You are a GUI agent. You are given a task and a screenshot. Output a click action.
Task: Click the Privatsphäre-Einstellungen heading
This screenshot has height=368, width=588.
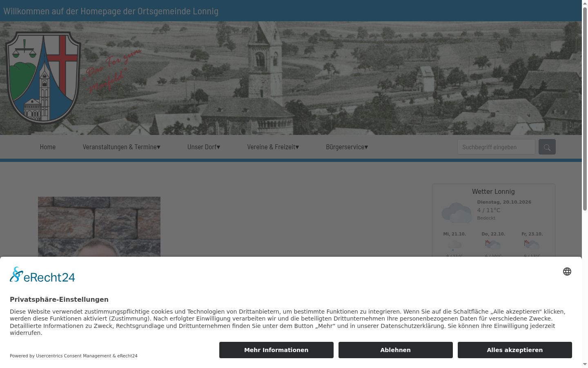click(59, 299)
